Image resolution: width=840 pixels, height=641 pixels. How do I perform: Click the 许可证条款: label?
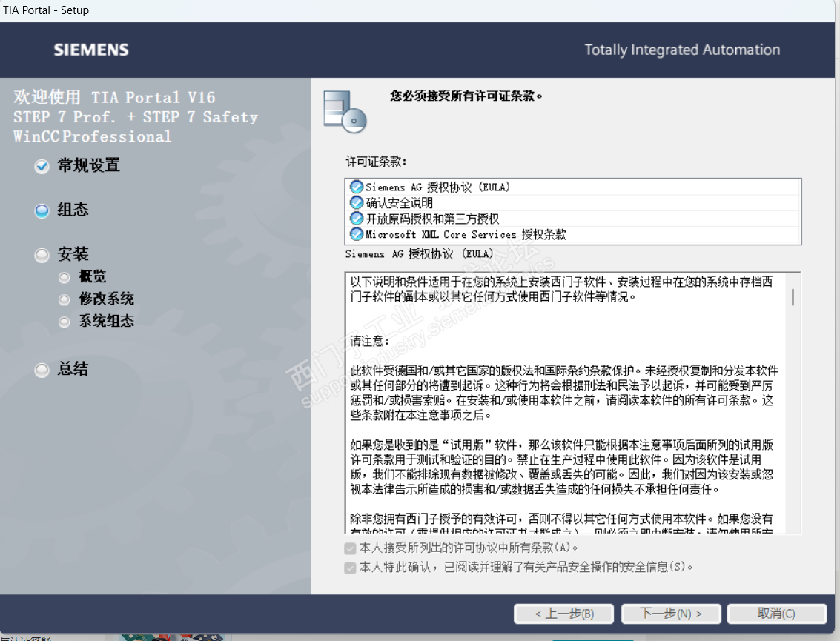[376, 162]
